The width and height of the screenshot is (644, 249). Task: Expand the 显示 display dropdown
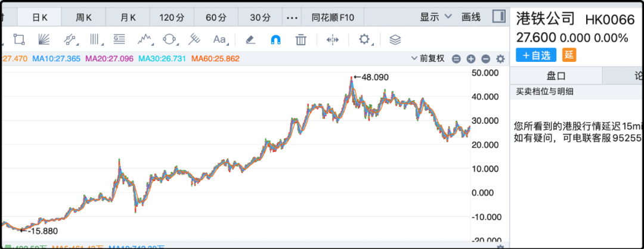(436, 17)
